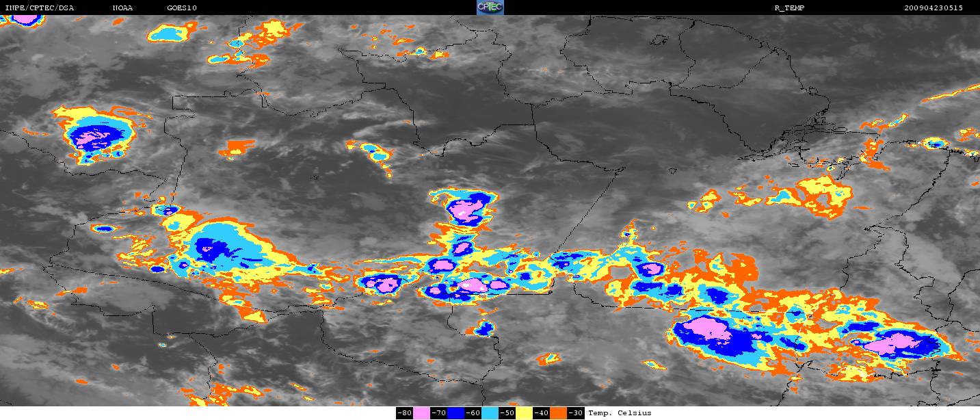Click the NOAA header label

pyautogui.click(x=122, y=8)
